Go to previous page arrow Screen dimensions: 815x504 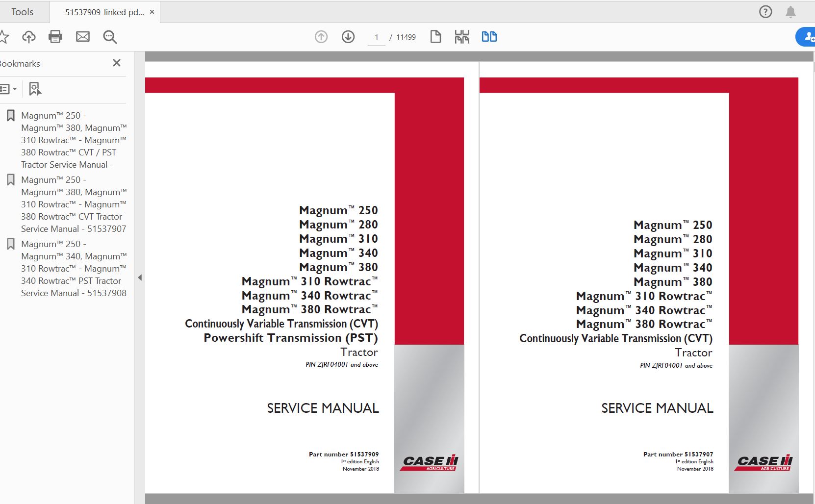tap(321, 37)
